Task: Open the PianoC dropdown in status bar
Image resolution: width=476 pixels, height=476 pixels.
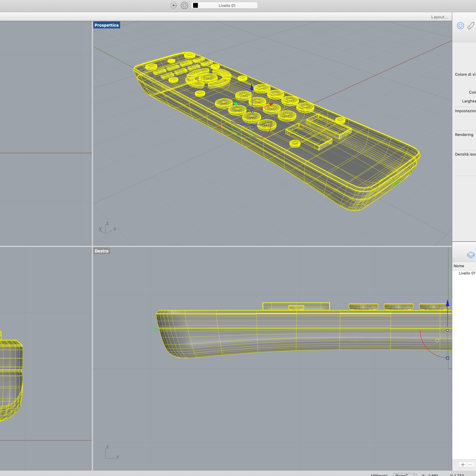Action: point(405,475)
